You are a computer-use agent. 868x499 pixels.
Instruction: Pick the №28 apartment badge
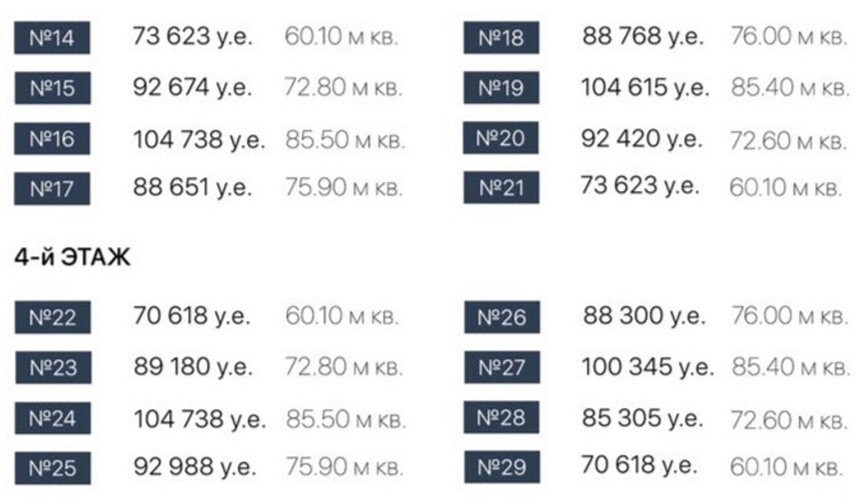tap(502, 419)
